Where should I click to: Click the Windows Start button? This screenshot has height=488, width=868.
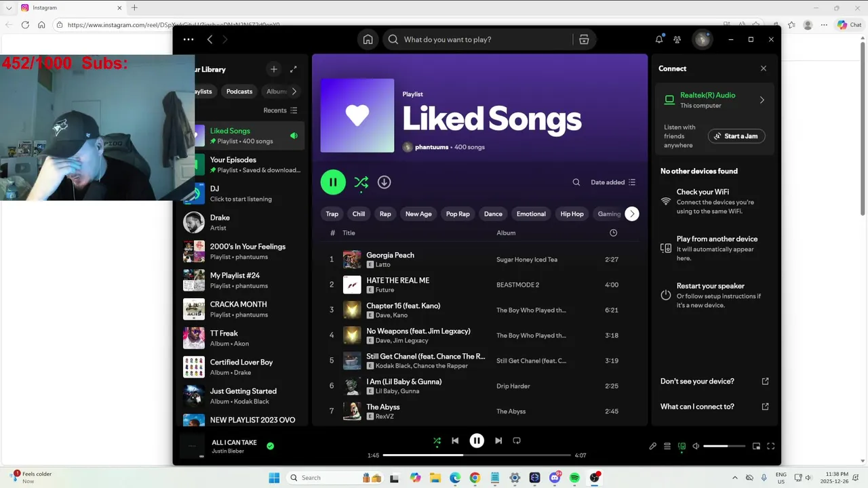pyautogui.click(x=274, y=478)
